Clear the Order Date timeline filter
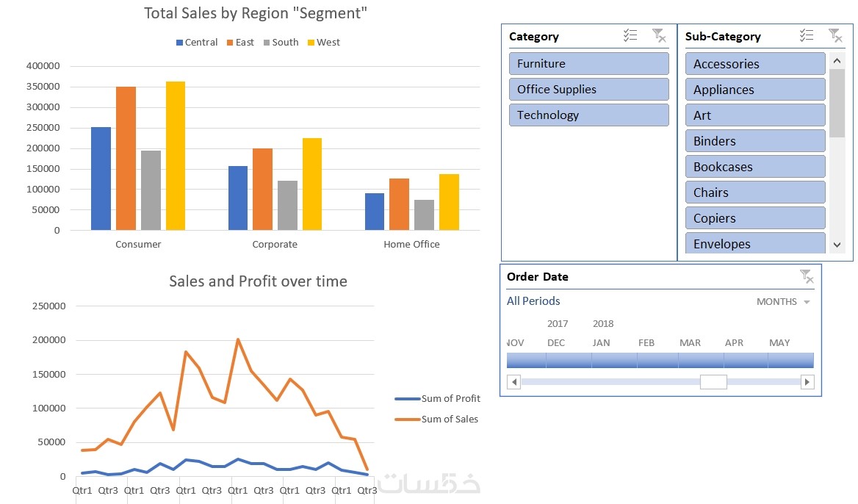 coord(806,276)
